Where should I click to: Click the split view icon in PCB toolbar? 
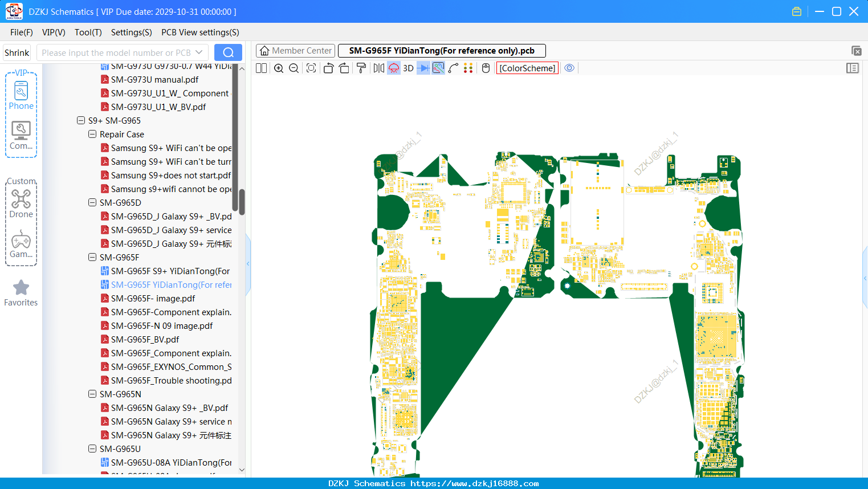pos(261,68)
